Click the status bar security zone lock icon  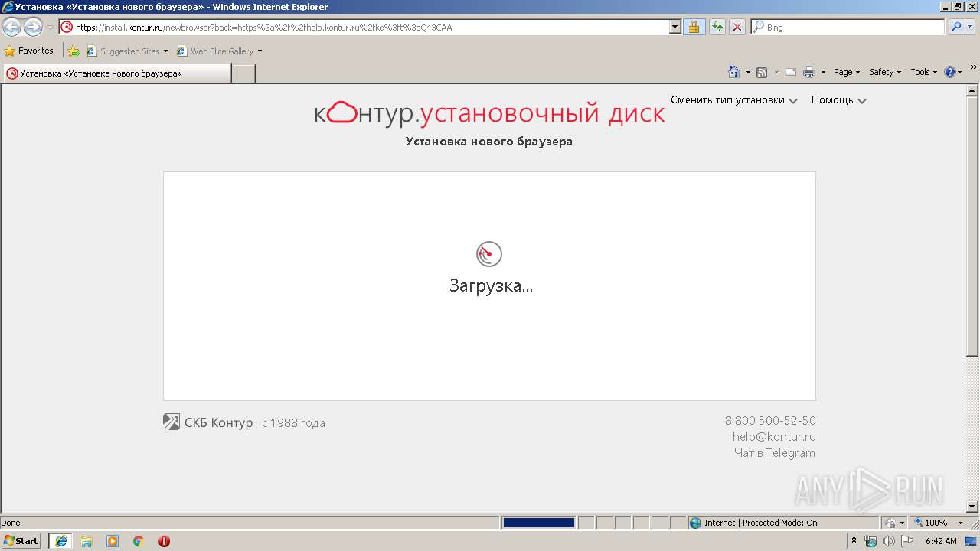891,523
